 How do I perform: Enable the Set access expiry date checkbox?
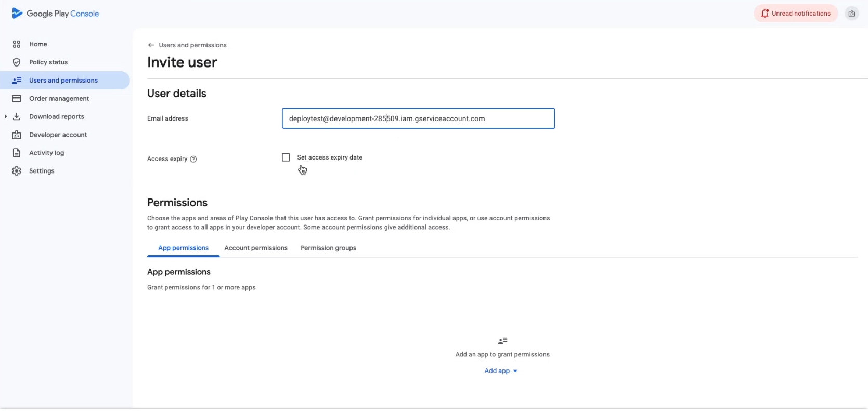click(x=286, y=157)
